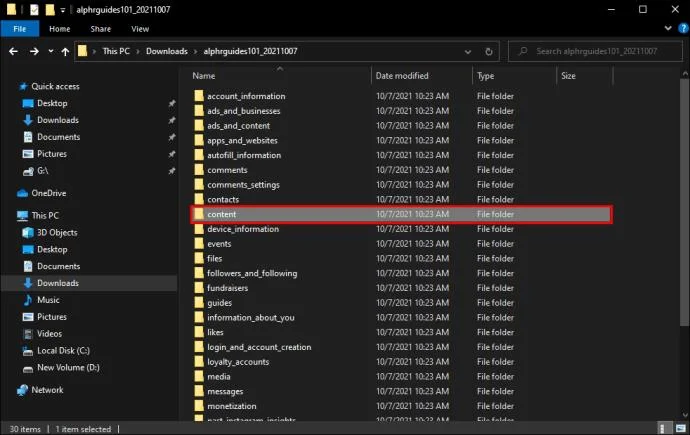Select the apps_and_websites folder icon
This screenshot has height=435, width=690.
(199, 140)
